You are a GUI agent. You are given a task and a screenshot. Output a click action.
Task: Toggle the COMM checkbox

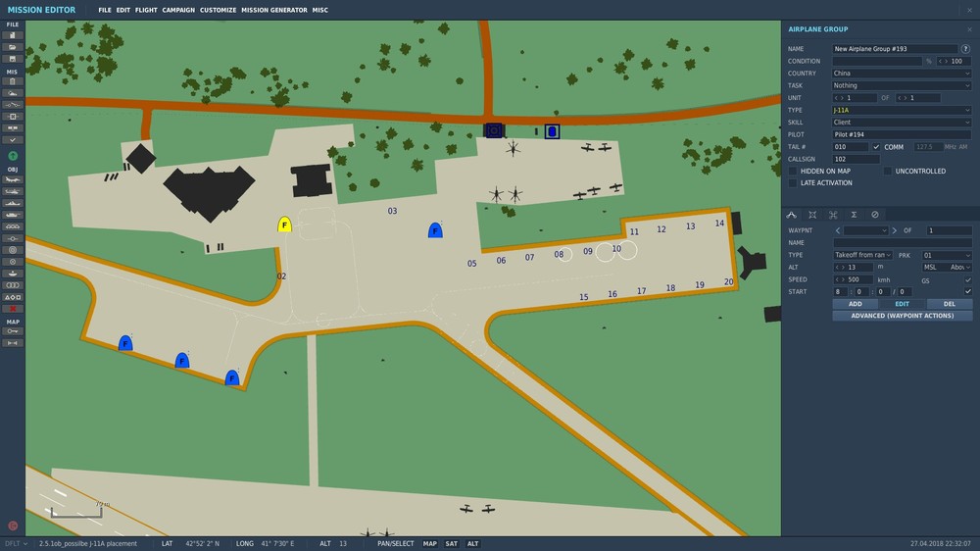pyautogui.click(x=876, y=147)
